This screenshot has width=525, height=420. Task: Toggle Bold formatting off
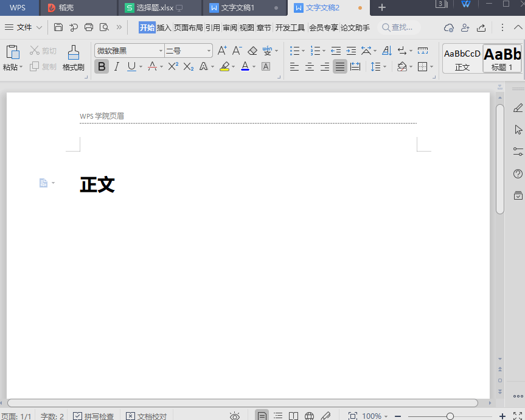pos(102,66)
